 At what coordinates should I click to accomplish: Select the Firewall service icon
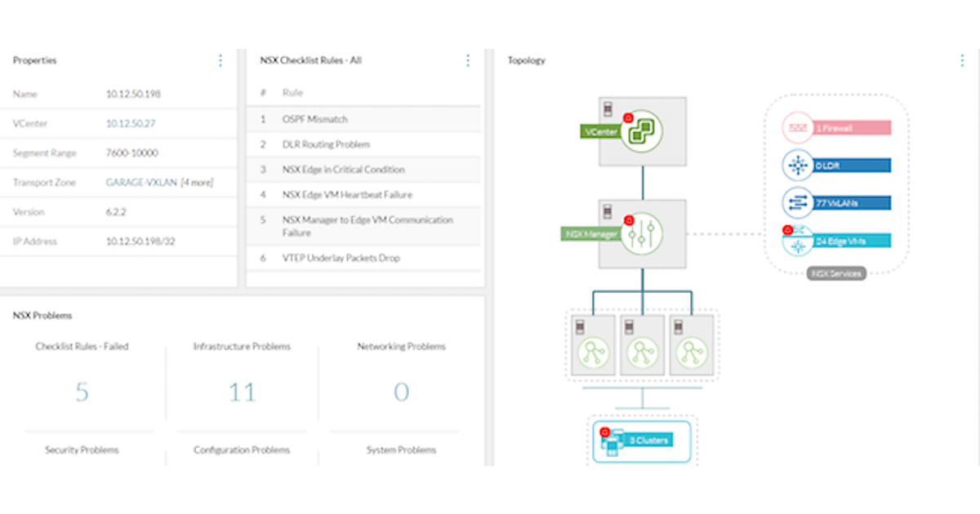pos(795,128)
